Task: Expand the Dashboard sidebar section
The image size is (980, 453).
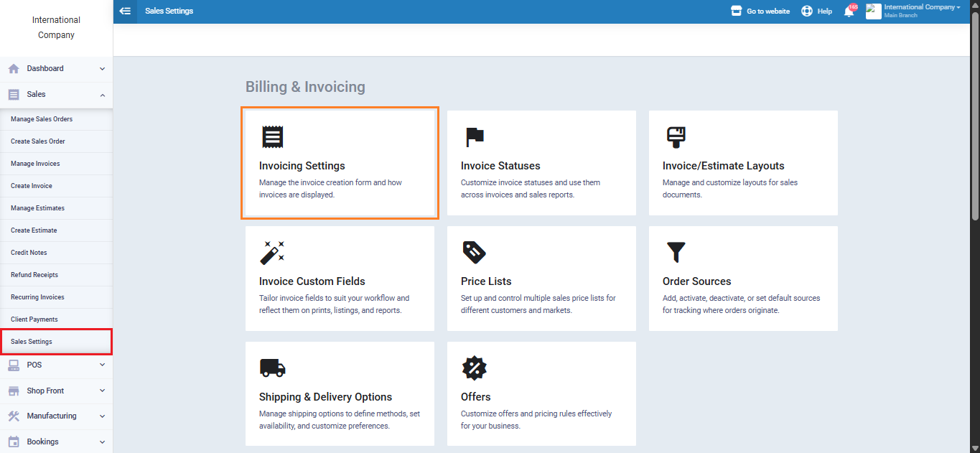Action: click(x=56, y=69)
